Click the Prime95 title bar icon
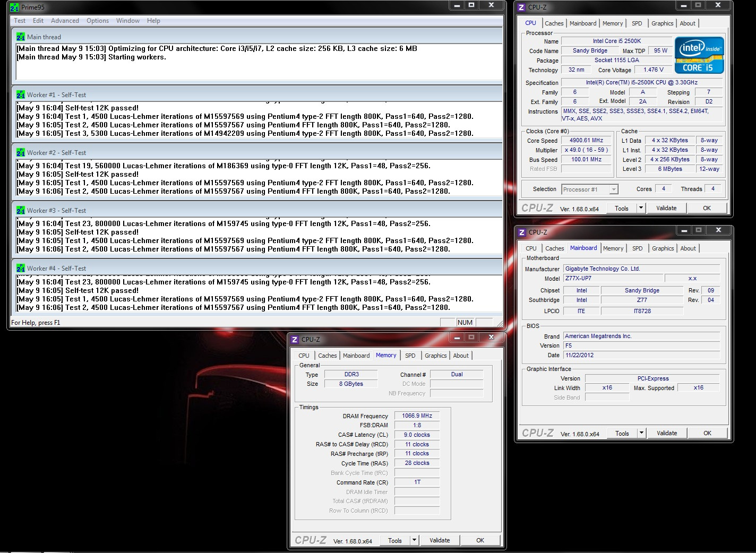756x553 pixels. click(14, 7)
